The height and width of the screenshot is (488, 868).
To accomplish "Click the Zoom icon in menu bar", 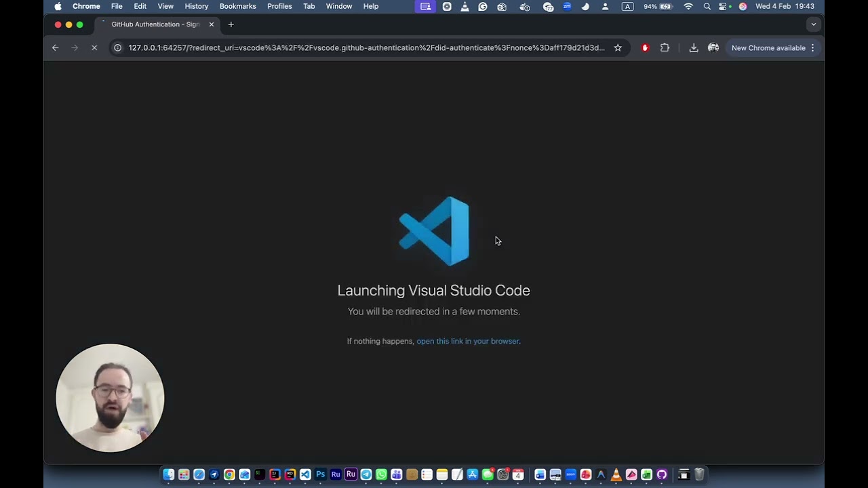I will pos(567,6).
